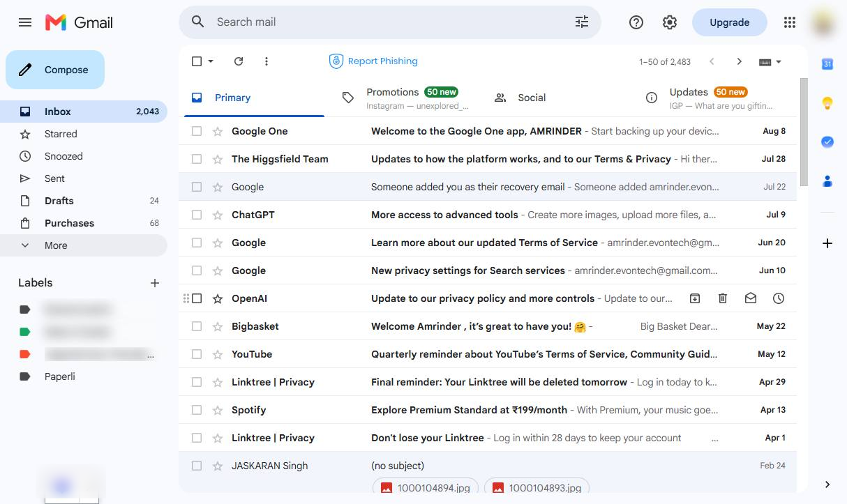Image resolution: width=847 pixels, height=504 pixels.
Task: Create new label plus icon
Action: [155, 283]
